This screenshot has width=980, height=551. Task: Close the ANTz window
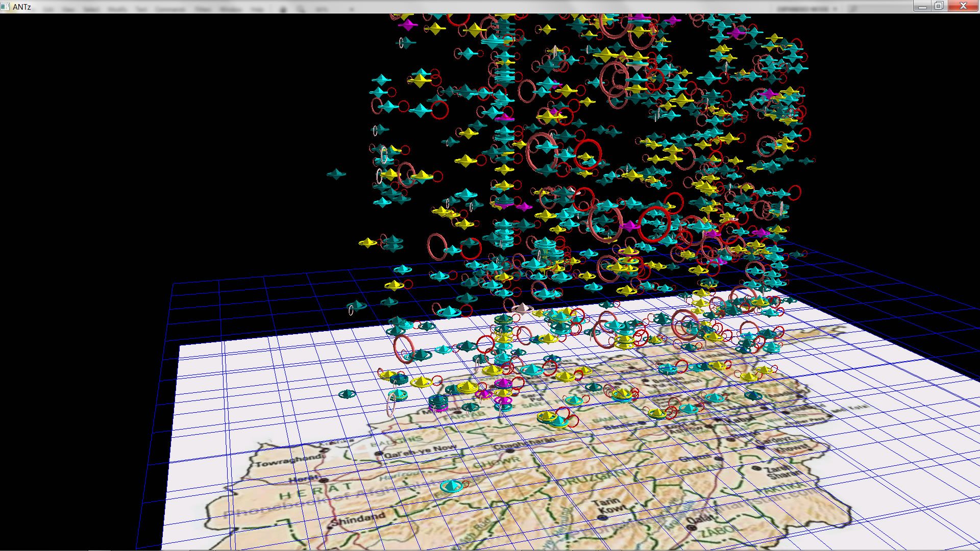click(x=963, y=6)
